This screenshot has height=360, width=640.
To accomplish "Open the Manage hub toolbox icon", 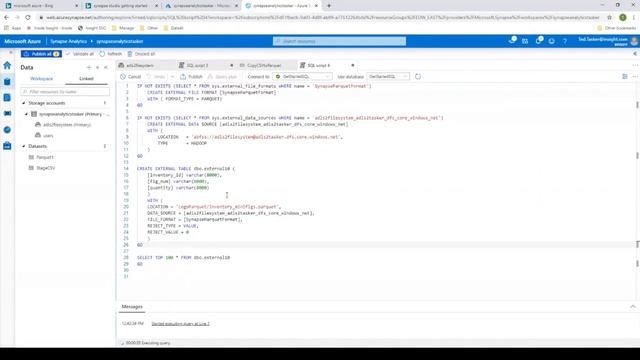I will pyautogui.click(x=7, y=146).
